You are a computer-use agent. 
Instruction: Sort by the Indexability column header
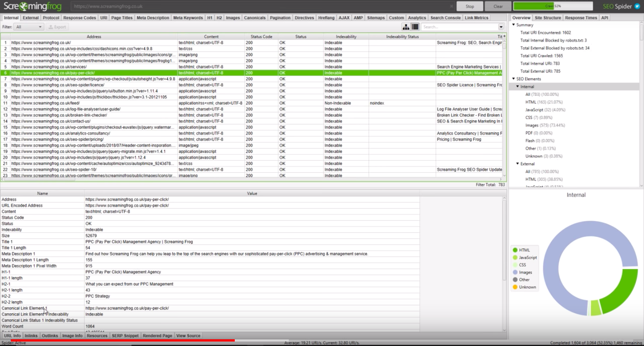click(x=346, y=37)
